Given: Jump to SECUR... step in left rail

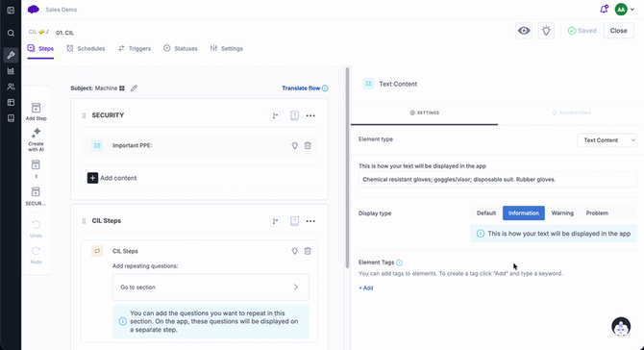Looking at the screenshot, I should pos(37,196).
